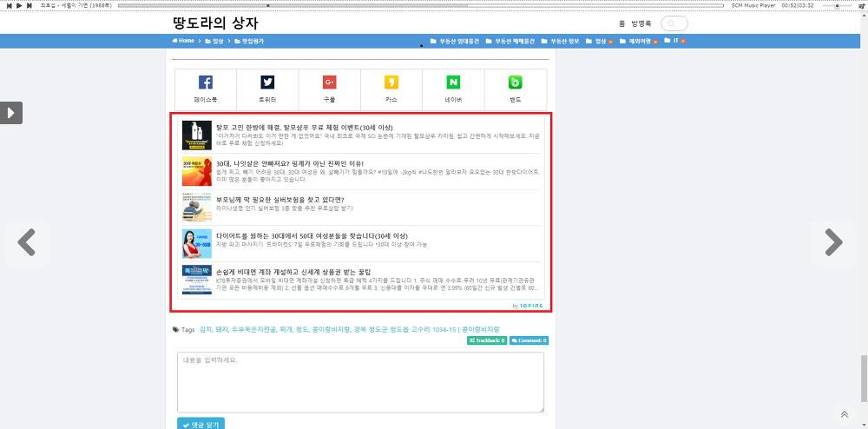Go to 홈 in the top navigation
Image resolution: width=868 pixels, height=429 pixels.
621,23
